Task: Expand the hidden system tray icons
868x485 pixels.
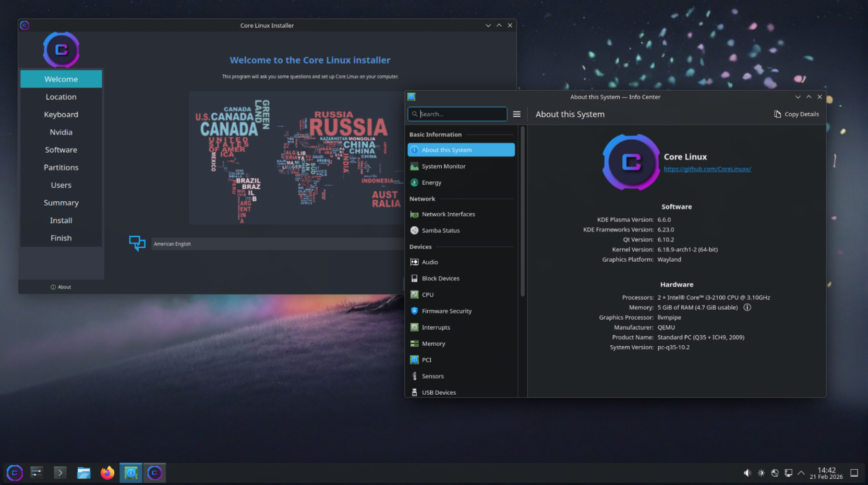Action: [x=801, y=473]
